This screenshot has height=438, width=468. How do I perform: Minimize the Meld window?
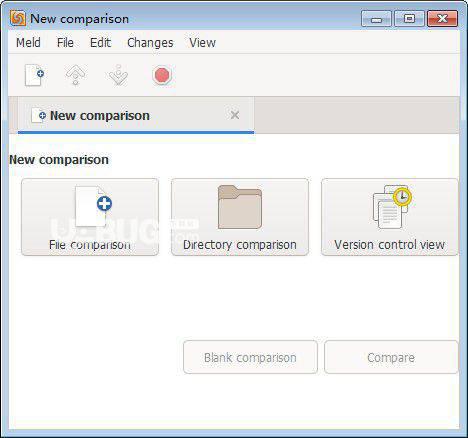pyautogui.click(x=376, y=19)
